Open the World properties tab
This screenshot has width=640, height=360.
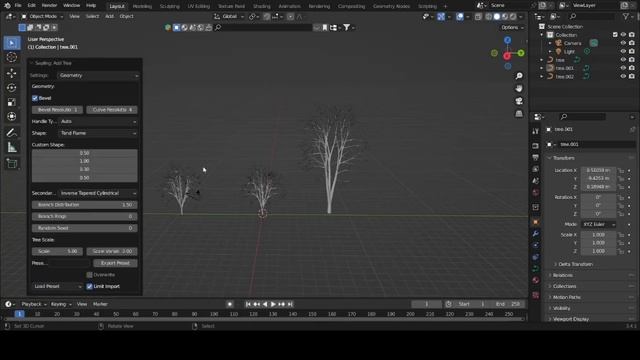point(536,192)
